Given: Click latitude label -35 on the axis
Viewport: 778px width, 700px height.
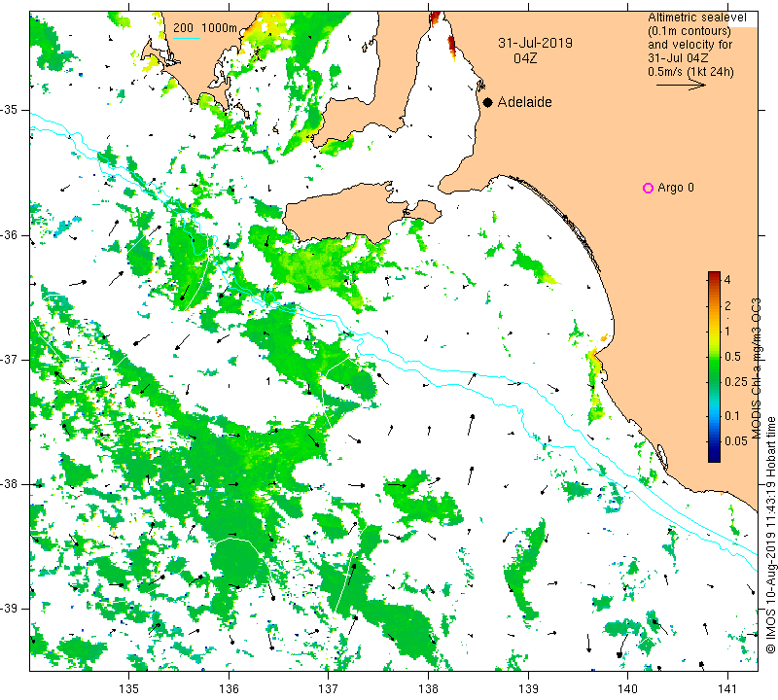Looking at the screenshot, I should click(x=9, y=110).
